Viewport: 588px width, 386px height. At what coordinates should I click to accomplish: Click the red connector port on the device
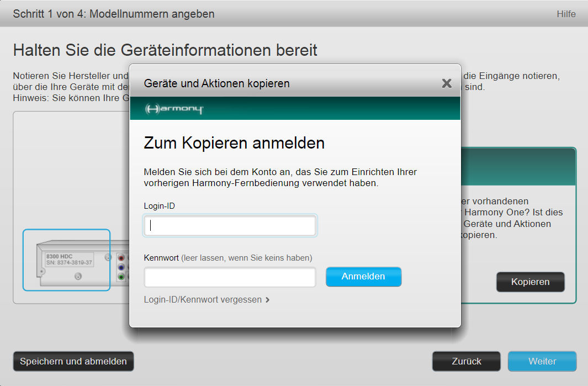121,257
